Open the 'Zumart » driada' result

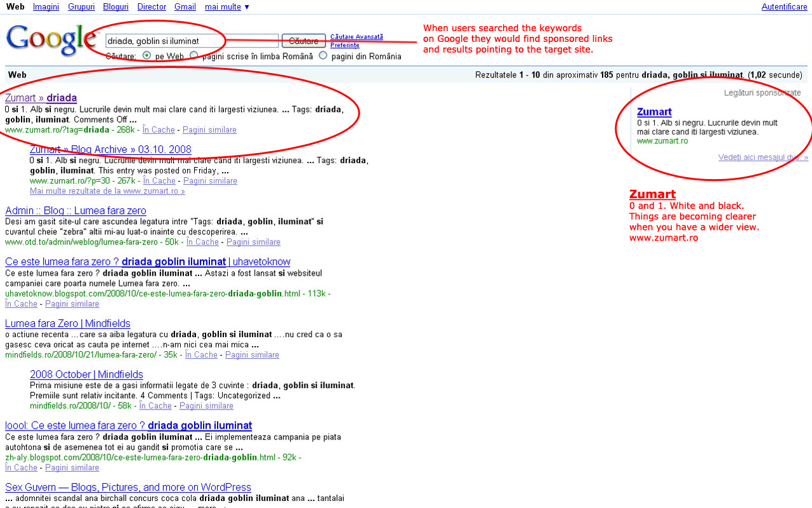[41, 98]
